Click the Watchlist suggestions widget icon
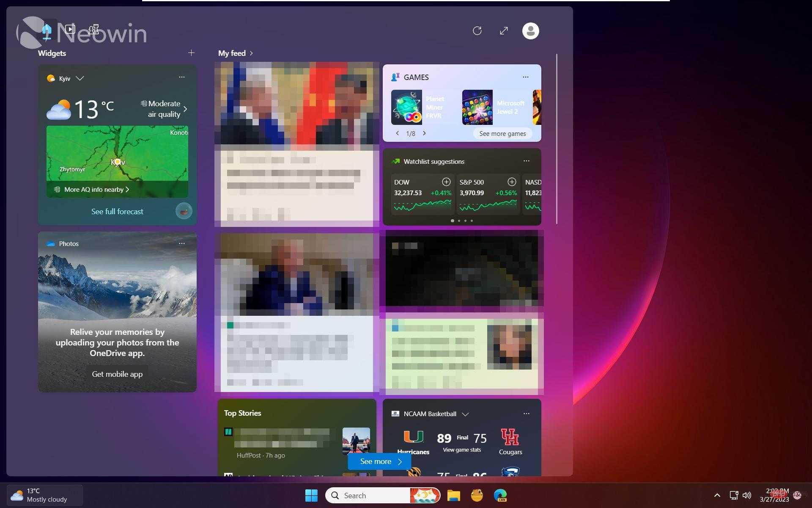This screenshot has width=812, height=508. (x=395, y=161)
